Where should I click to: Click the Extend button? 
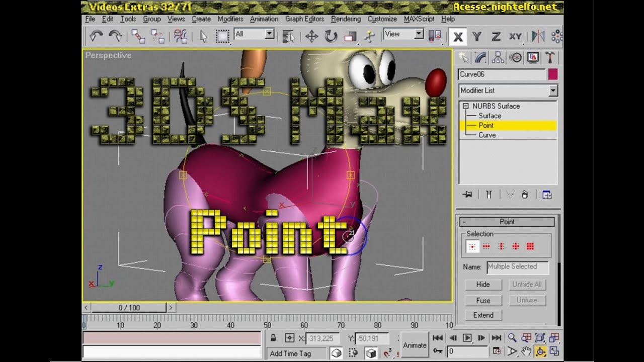coord(483,315)
